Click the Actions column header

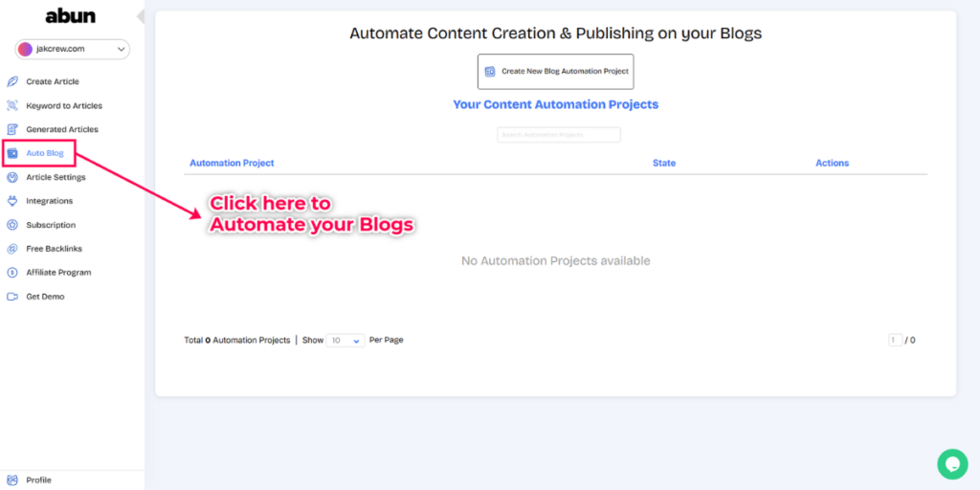coord(832,163)
